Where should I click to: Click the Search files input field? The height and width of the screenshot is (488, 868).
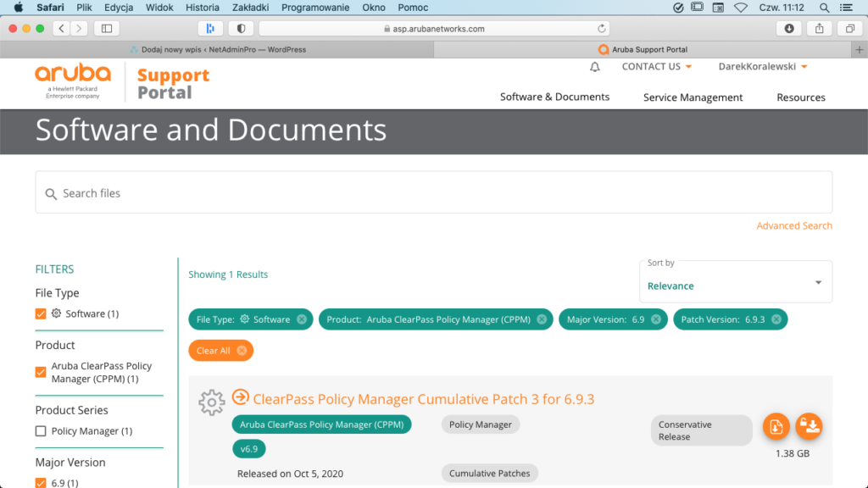(432, 193)
